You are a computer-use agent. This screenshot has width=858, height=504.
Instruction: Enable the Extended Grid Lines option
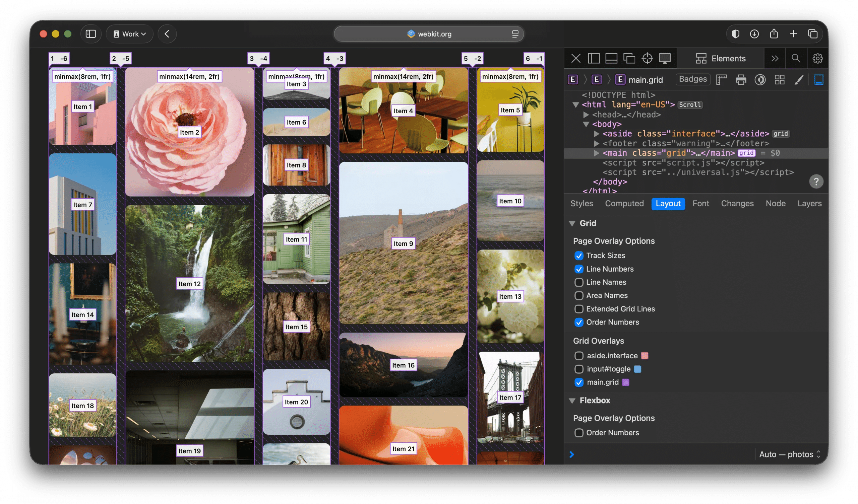(579, 309)
